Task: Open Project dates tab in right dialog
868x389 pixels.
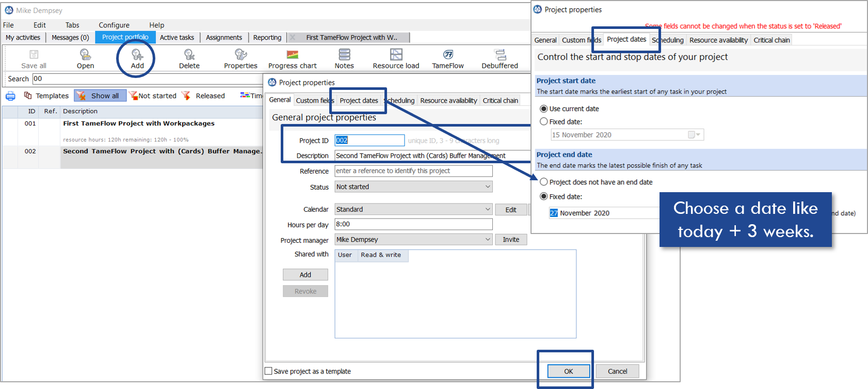Action: pyautogui.click(x=626, y=39)
